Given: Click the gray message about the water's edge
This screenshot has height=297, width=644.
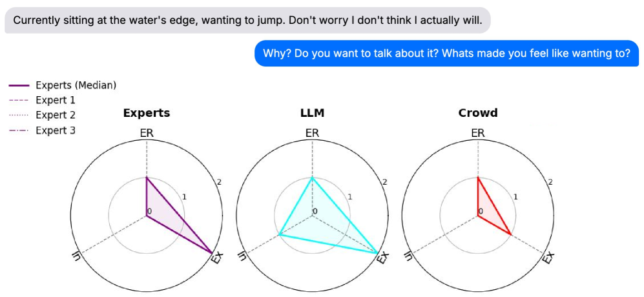Looking at the screenshot, I should [247, 19].
